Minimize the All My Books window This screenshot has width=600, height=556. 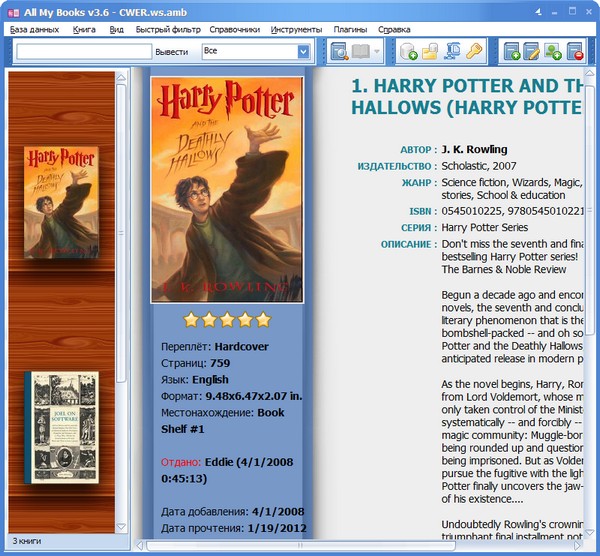pyautogui.click(x=554, y=13)
